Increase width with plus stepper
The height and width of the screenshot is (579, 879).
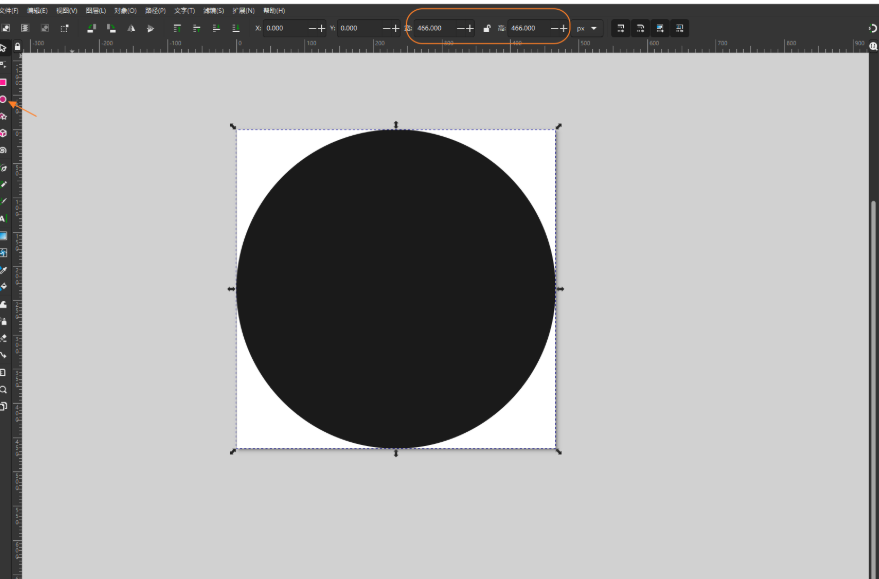(x=470, y=29)
